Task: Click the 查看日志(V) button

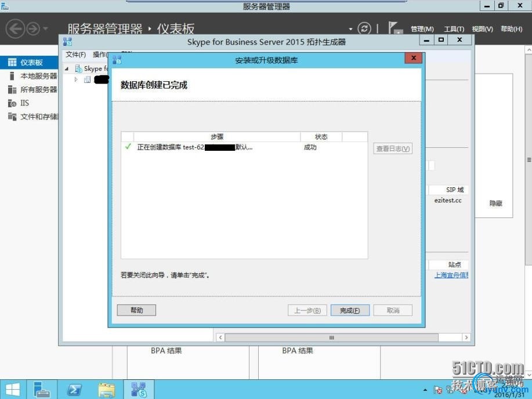Action: [393, 148]
